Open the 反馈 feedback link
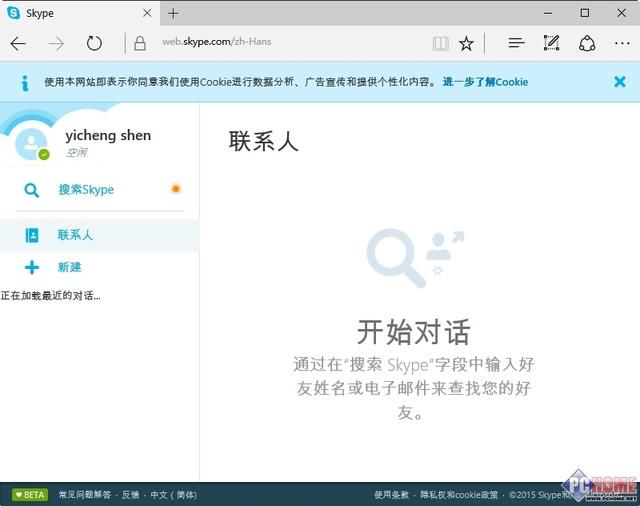This screenshot has width=640, height=506. click(131, 495)
